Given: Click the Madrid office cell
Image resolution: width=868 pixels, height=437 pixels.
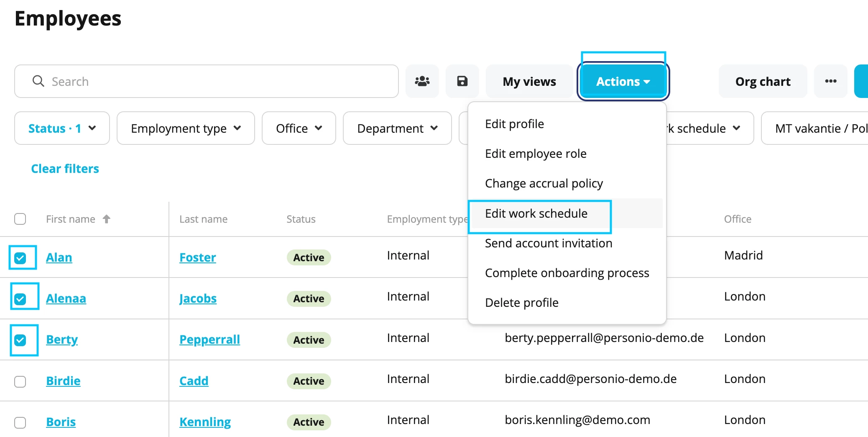Looking at the screenshot, I should 743,255.
